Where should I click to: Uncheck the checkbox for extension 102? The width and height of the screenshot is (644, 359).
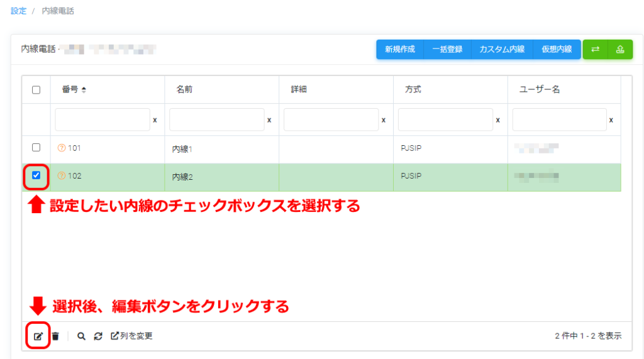[36, 175]
